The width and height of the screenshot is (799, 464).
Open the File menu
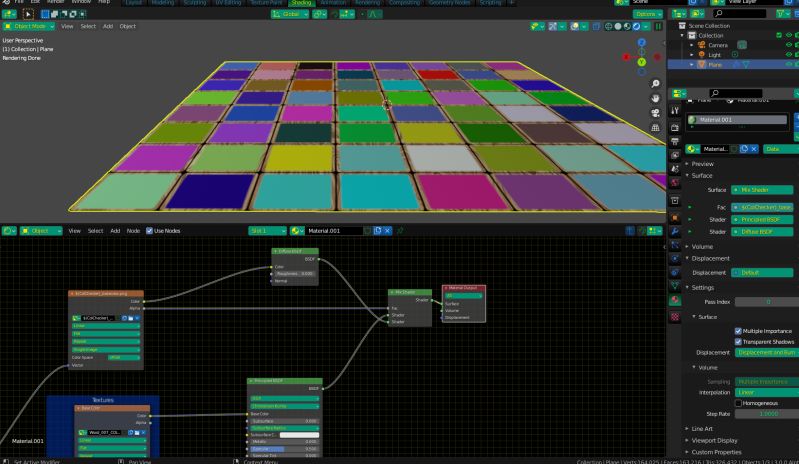point(19,2)
